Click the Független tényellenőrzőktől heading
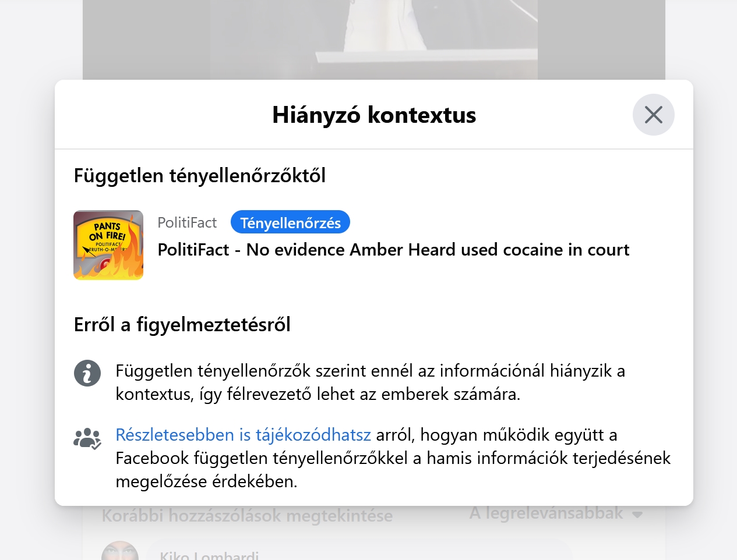This screenshot has height=560, width=737. coord(200,175)
